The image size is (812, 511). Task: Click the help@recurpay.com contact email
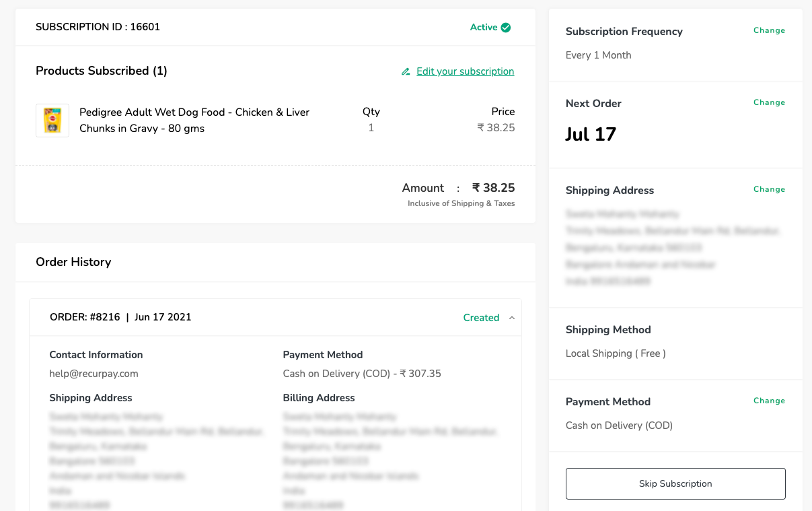coord(94,374)
